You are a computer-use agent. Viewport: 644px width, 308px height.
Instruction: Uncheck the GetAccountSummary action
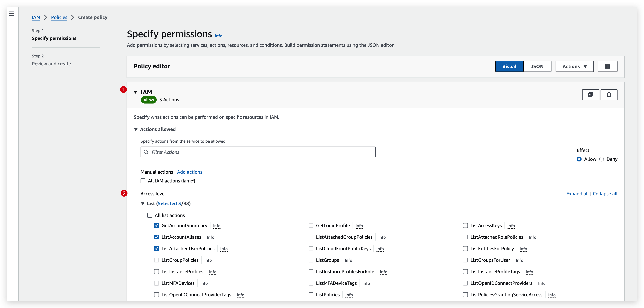tap(157, 225)
